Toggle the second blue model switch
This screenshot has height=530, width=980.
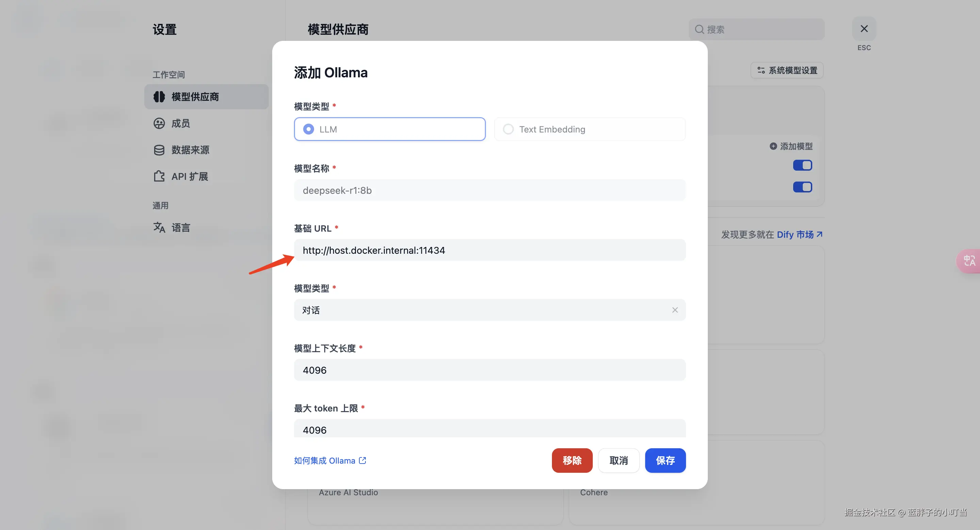pyautogui.click(x=802, y=187)
